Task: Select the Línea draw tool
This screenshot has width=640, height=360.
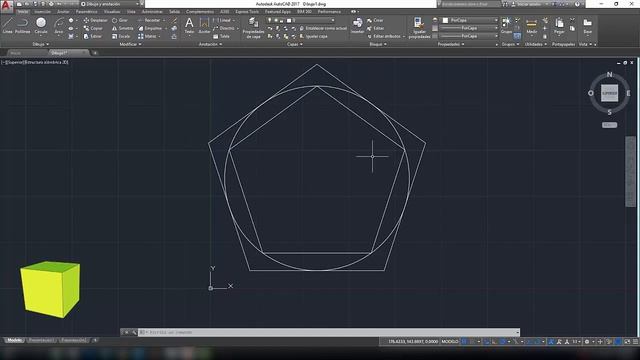Action: coord(8,25)
